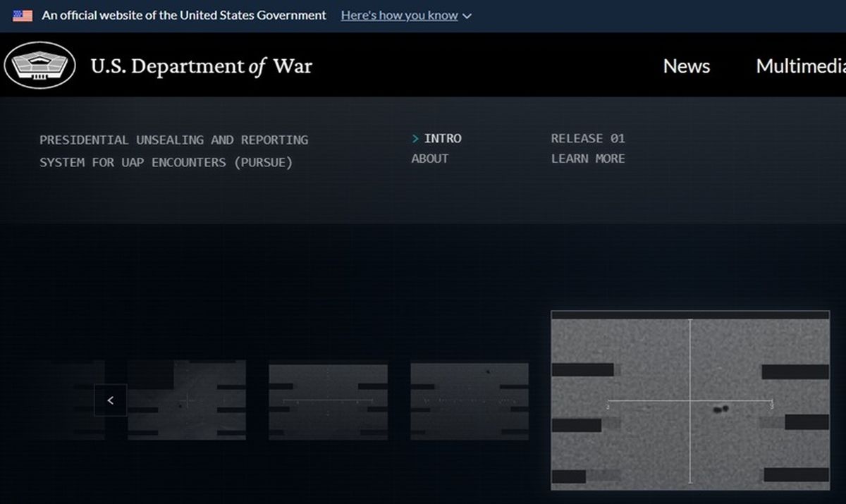Go to the U.S. Department of War home title

[201, 66]
